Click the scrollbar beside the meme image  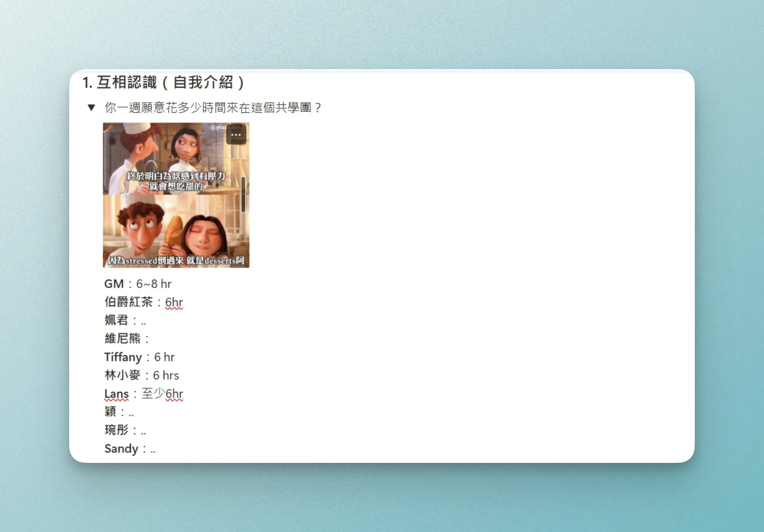coord(243,194)
